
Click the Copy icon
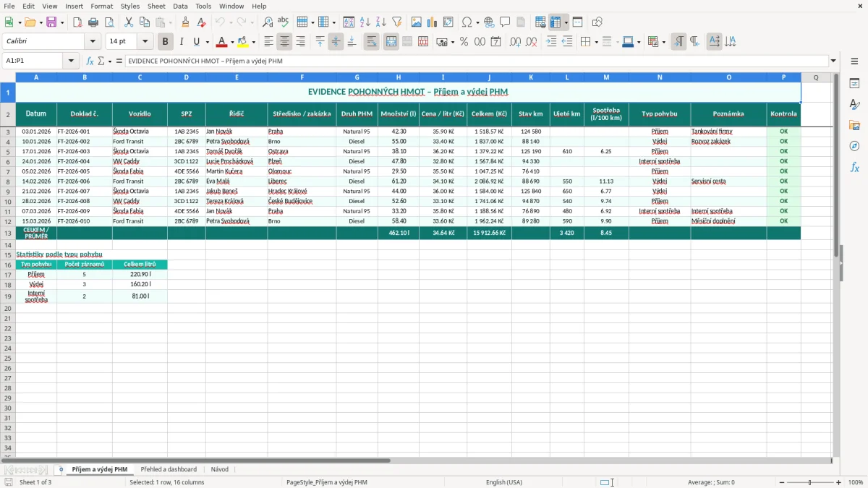[145, 22]
